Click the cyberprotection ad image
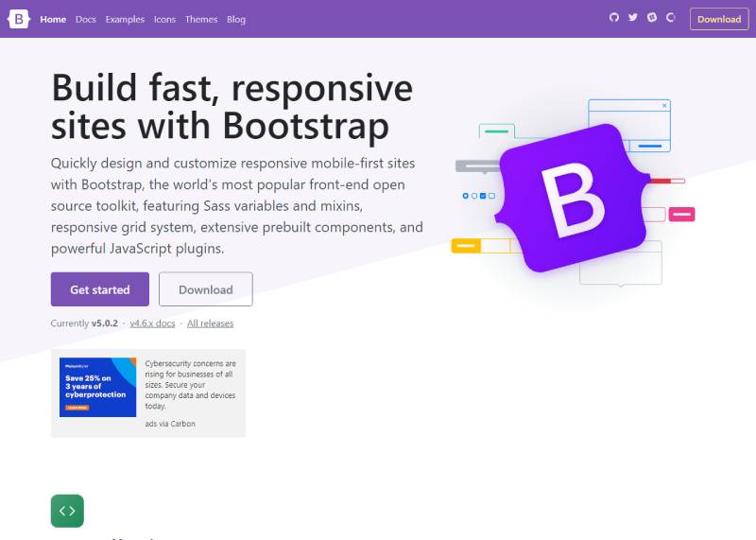756x540 pixels. [x=98, y=387]
